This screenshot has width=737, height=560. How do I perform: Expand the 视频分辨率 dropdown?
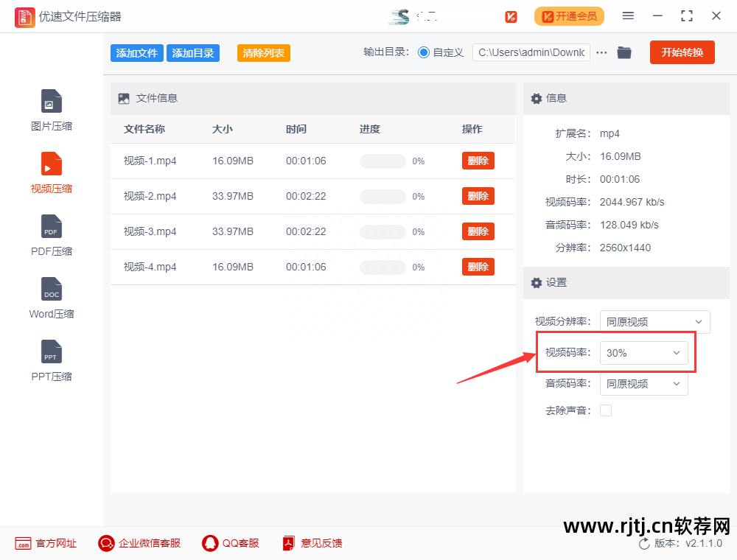click(654, 322)
